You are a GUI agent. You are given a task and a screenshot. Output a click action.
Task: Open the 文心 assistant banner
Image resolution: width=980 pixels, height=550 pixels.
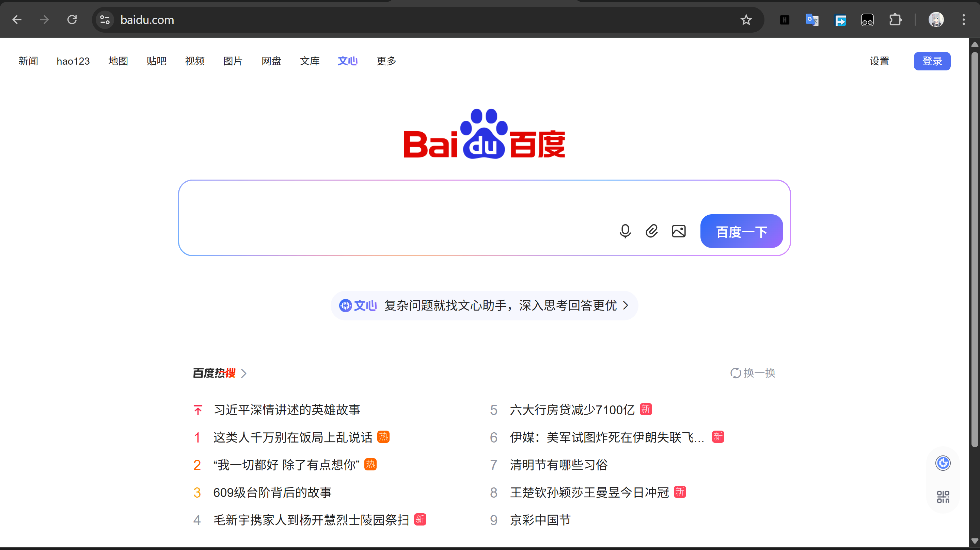coord(484,305)
